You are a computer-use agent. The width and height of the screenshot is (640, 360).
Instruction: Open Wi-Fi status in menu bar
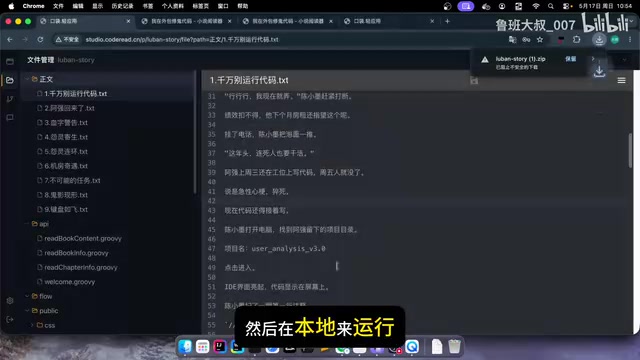536,6
